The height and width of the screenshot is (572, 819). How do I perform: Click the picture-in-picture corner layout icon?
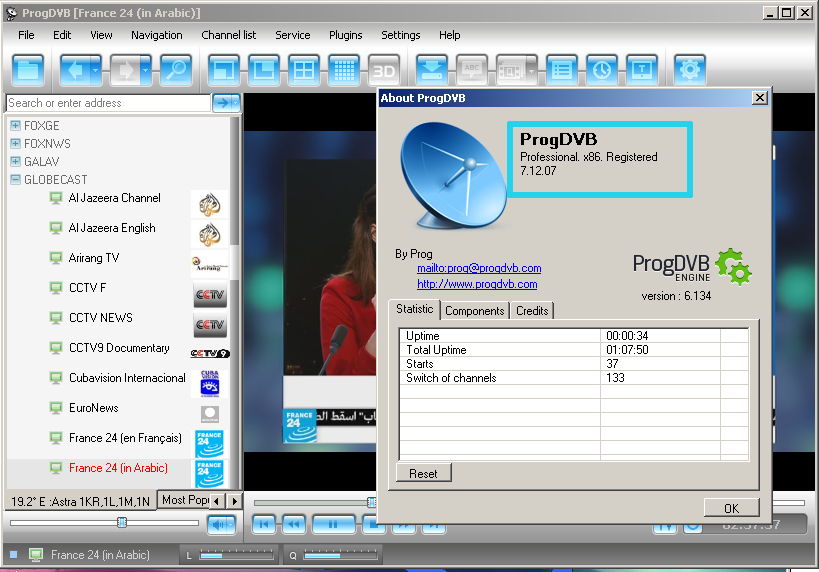(264, 69)
